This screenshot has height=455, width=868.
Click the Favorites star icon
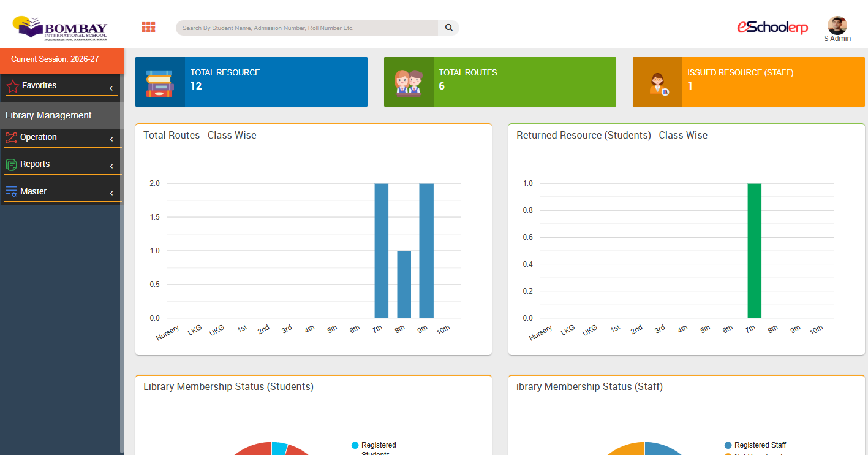12,86
